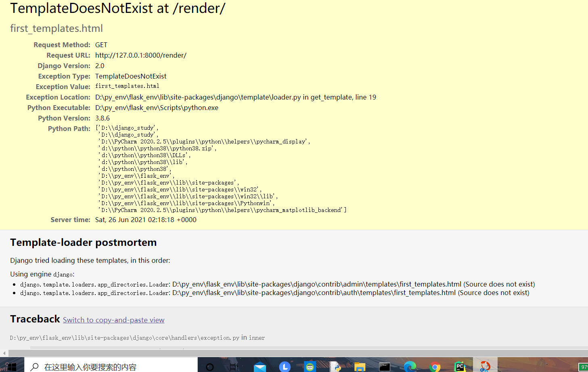
Task: Open the red screenshot tool taskbar icon
Action: tap(485, 366)
